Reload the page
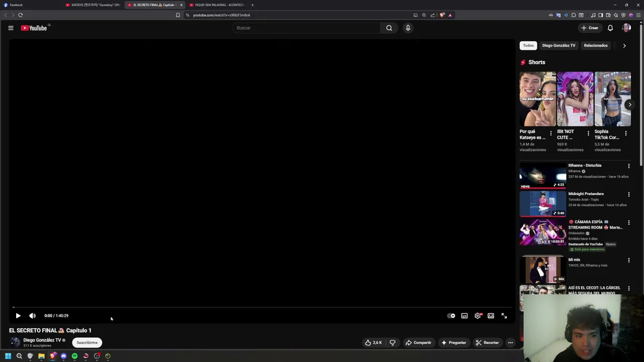Viewport: 644px width, 362px height. [21, 15]
